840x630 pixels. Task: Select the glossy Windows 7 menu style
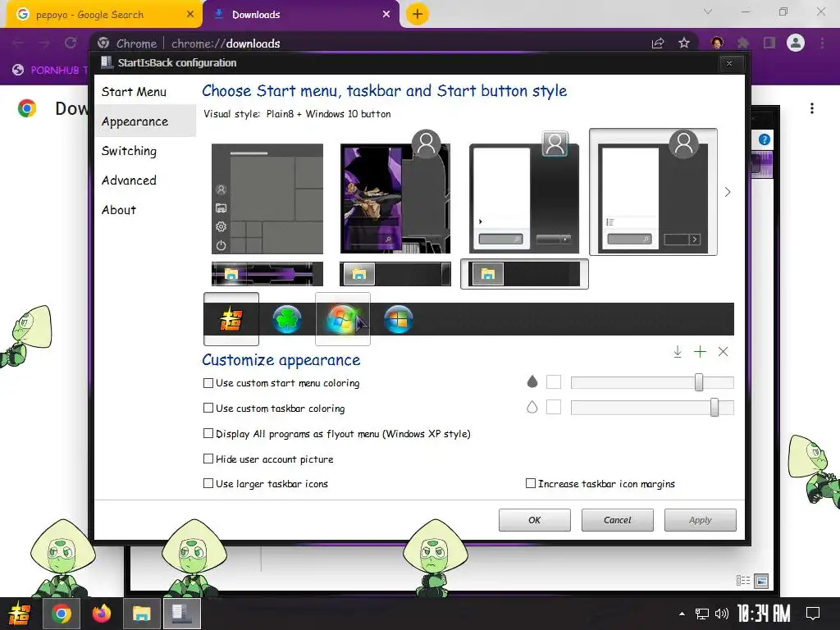point(524,199)
